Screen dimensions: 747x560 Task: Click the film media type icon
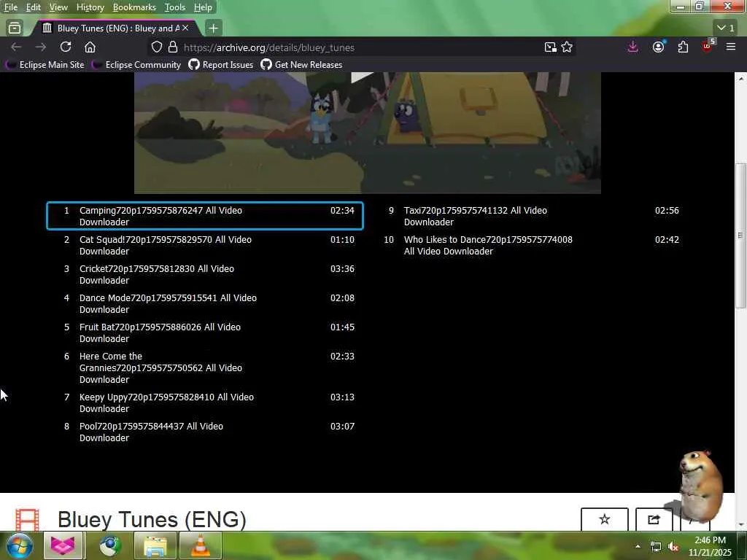coord(27,519)
